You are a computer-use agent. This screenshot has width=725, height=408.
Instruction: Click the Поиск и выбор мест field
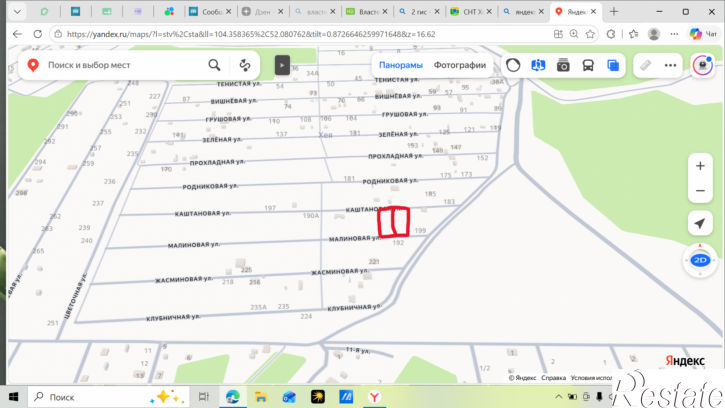pos(125,65)
